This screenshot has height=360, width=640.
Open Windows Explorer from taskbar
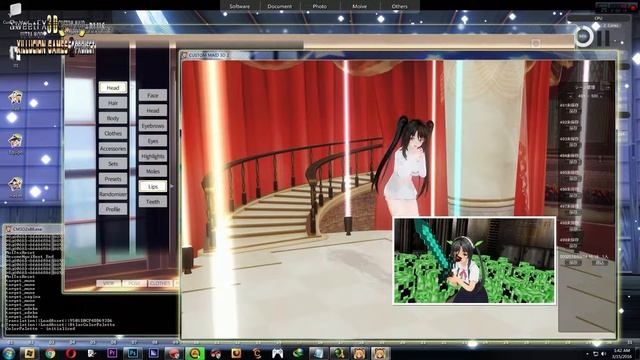click(29, 353)
